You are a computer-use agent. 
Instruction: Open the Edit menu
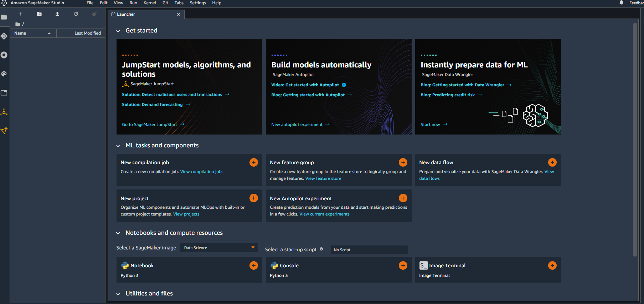[104, 3]
